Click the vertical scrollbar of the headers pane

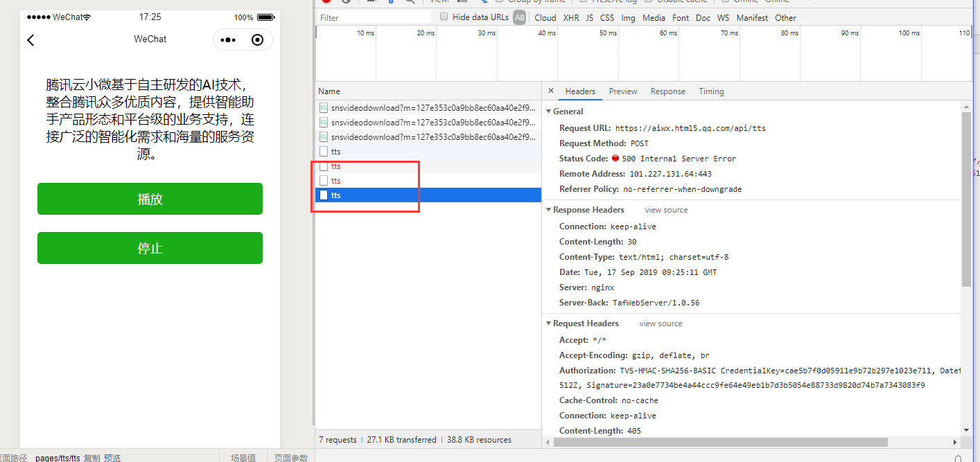(966, 199)
